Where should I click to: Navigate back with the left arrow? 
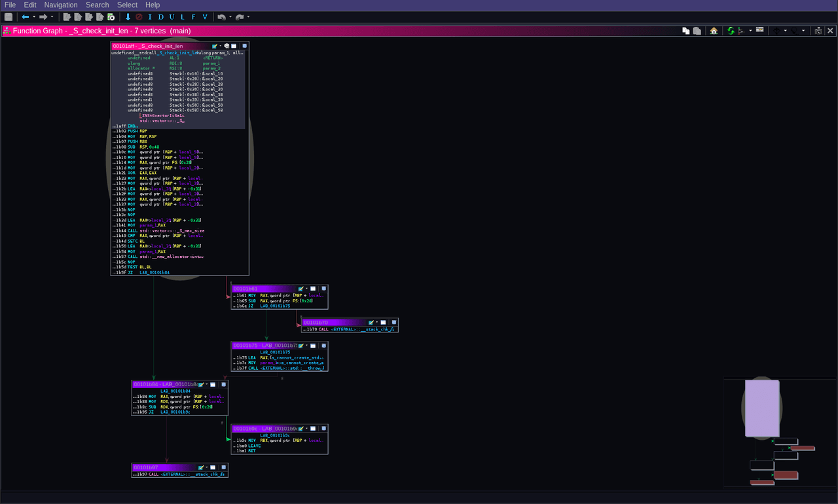coord(25,16)
